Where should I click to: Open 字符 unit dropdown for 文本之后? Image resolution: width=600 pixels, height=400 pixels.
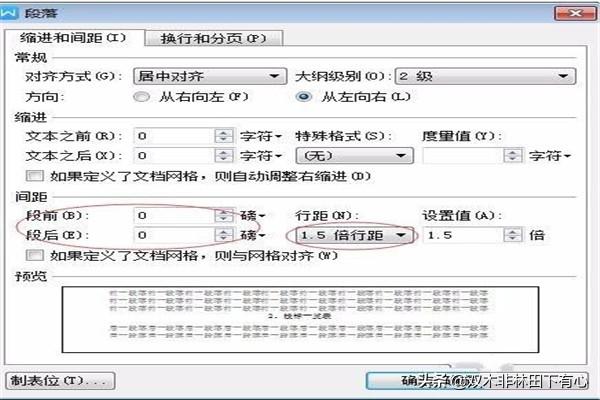point(261,156)
